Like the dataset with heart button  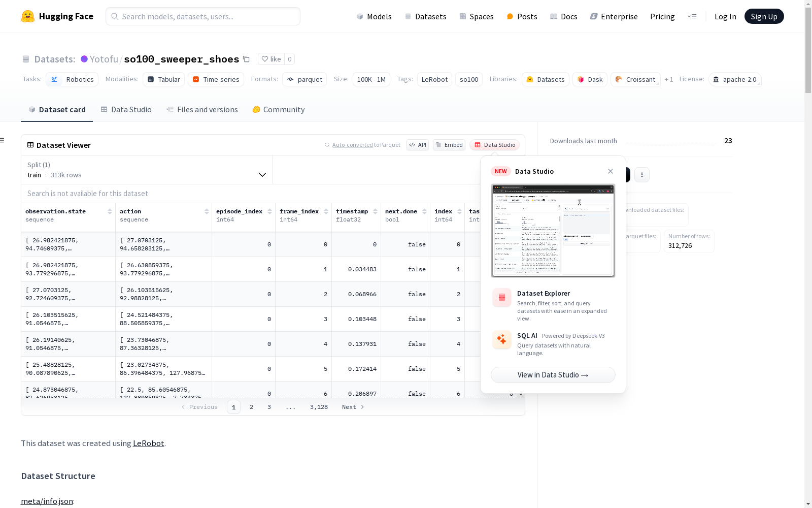271,59
